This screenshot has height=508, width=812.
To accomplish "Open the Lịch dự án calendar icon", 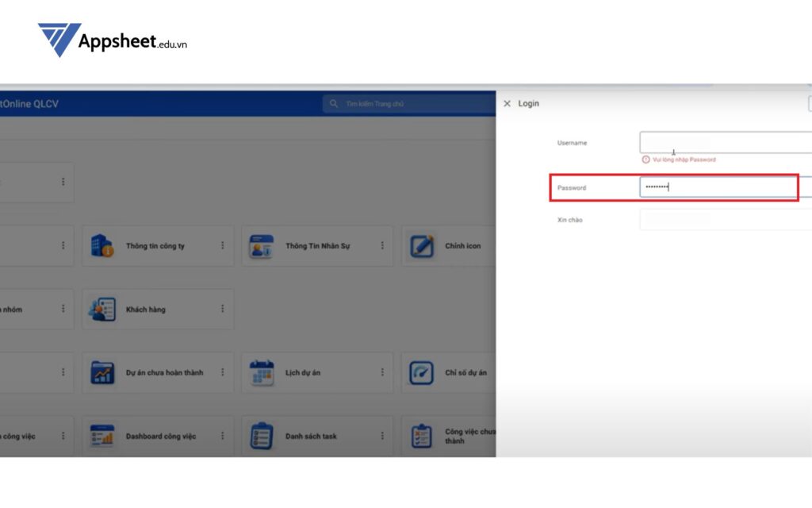I will pyautogui.click(x=262, y=372).
